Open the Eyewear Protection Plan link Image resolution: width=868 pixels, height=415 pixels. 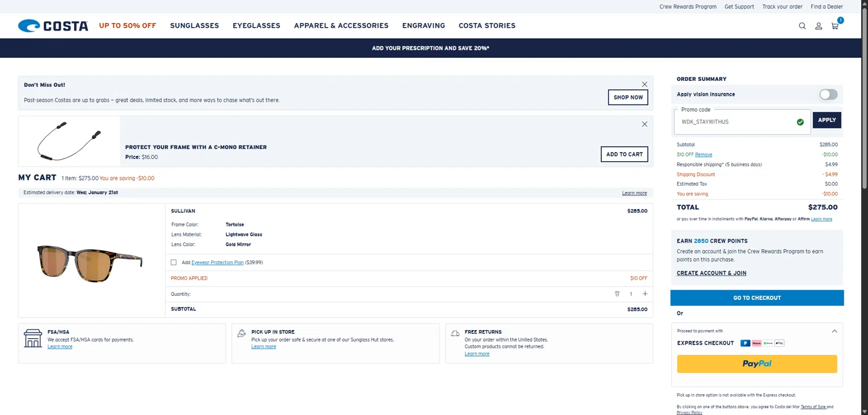point(218,262)
